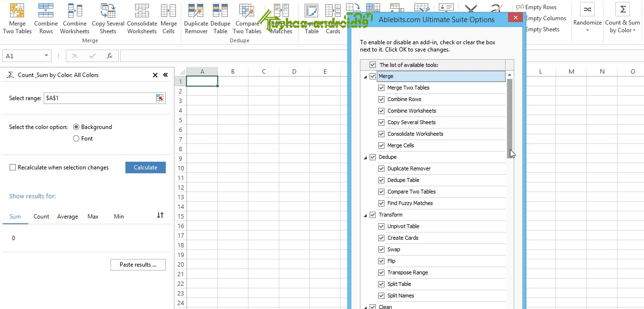Uncheck Split Names in options list
644x309 pixels.
[382, 296]
